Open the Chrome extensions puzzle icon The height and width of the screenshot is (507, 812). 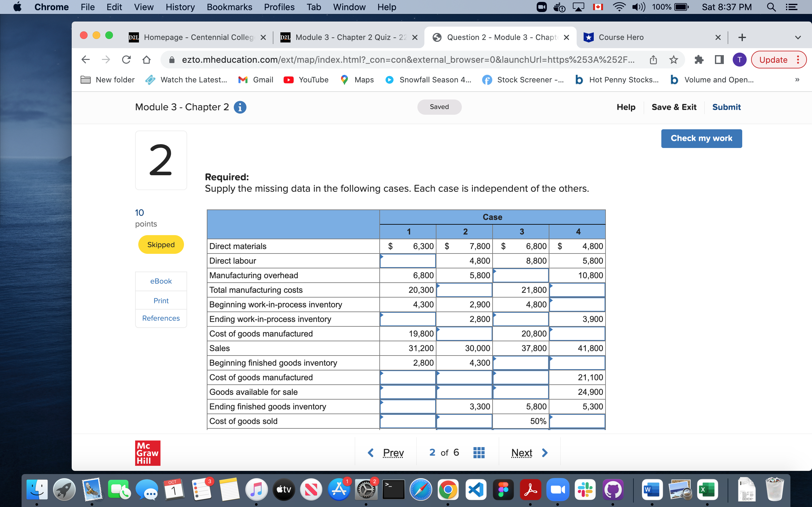699,60
